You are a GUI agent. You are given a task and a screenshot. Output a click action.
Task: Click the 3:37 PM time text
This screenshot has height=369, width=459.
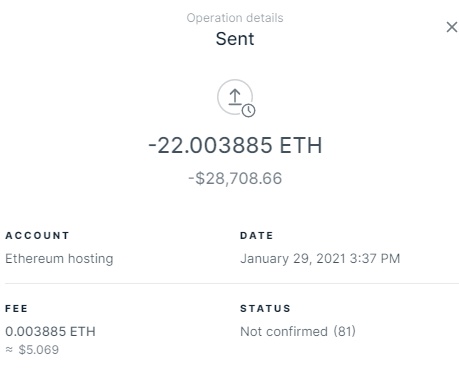pyautogui.click(x=375, y=259)
